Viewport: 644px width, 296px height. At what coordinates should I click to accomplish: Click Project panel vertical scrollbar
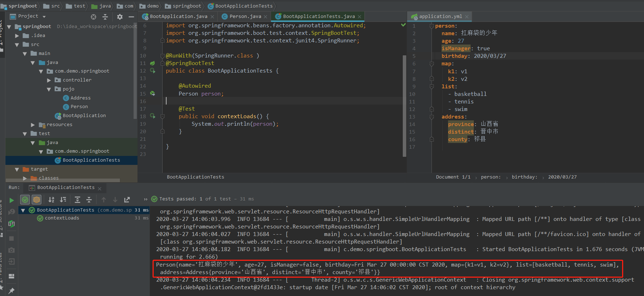click(x=135, y=72)
